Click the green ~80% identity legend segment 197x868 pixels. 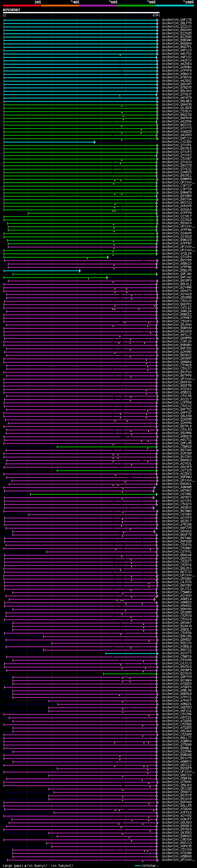[137, 6]
